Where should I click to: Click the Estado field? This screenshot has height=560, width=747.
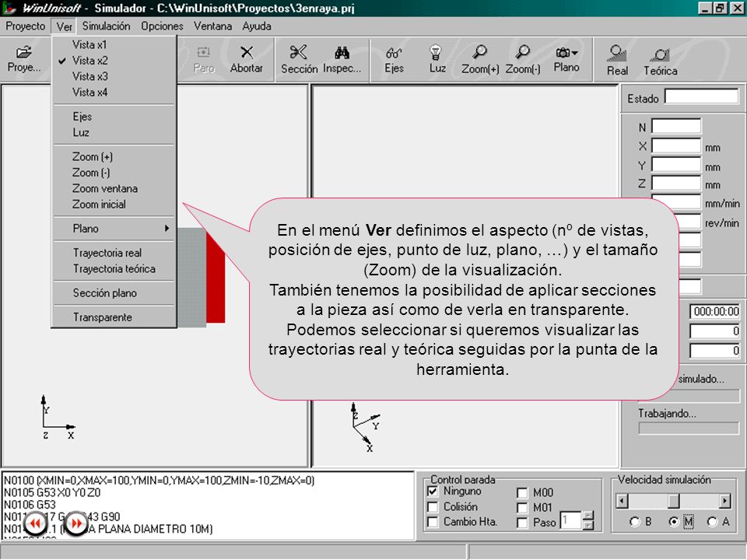701,96
